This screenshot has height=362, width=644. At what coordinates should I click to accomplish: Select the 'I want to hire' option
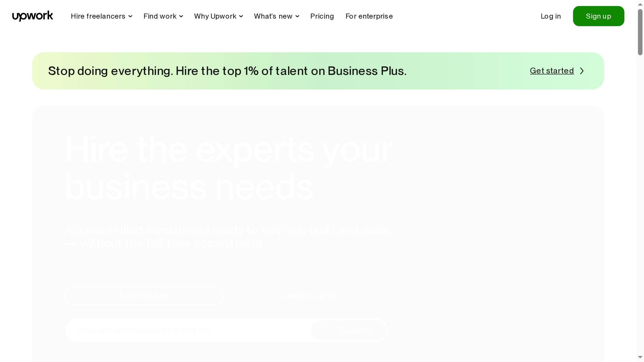(144, 295)
